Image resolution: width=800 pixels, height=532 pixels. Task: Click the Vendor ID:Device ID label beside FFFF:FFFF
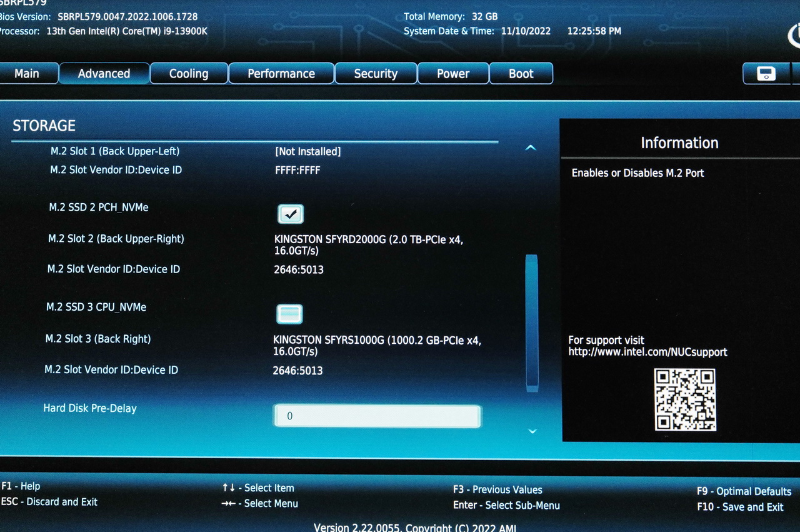[x=116, y=170]
